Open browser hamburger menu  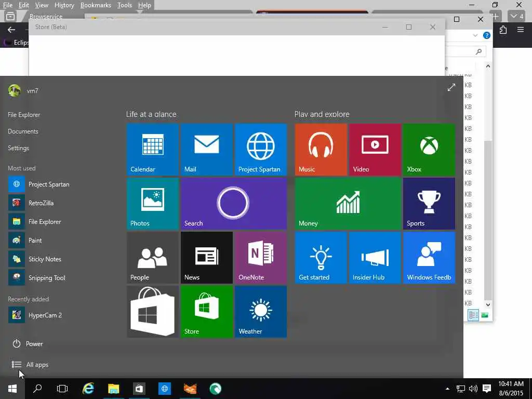[x=521, y=30]
